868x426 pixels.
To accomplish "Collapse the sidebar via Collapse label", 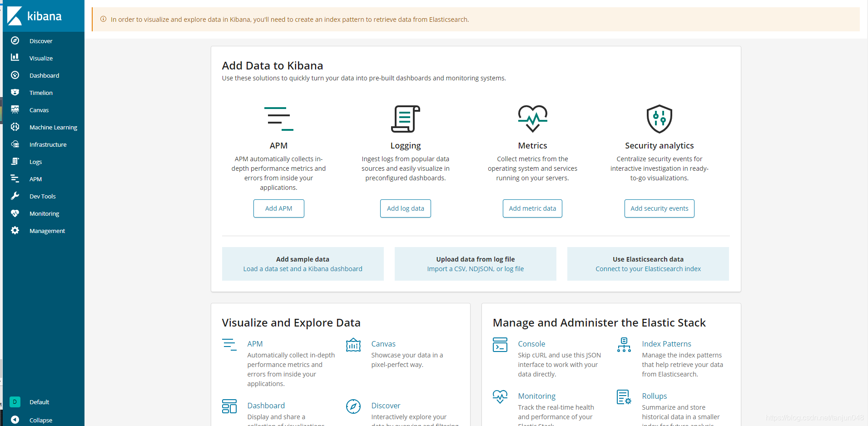I will [41, 420].
